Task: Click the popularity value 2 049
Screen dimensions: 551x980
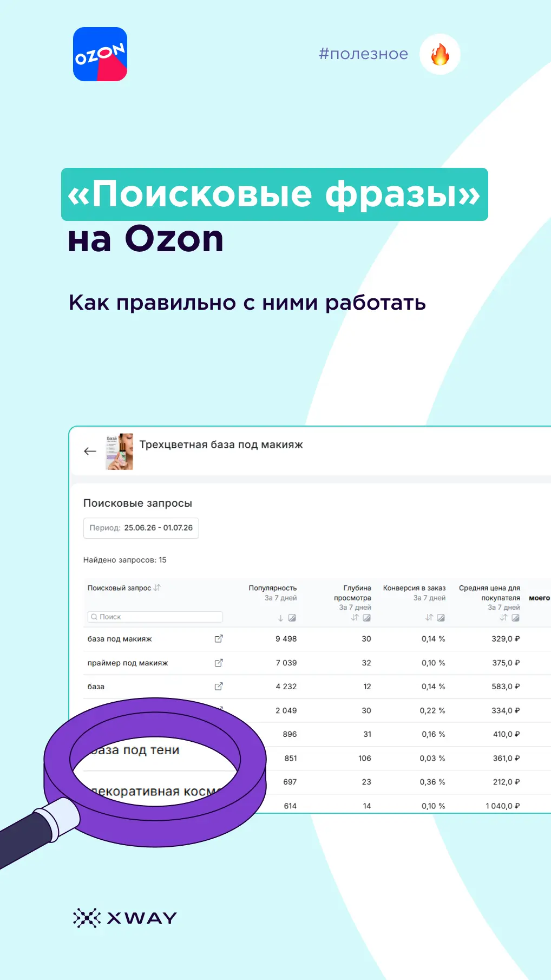Action: 286,710
